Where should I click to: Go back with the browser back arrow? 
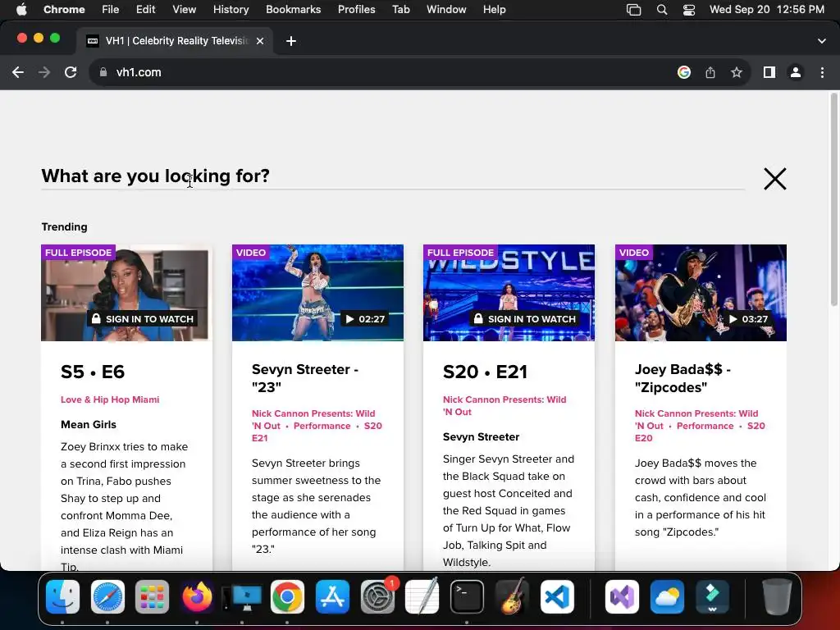18,72
